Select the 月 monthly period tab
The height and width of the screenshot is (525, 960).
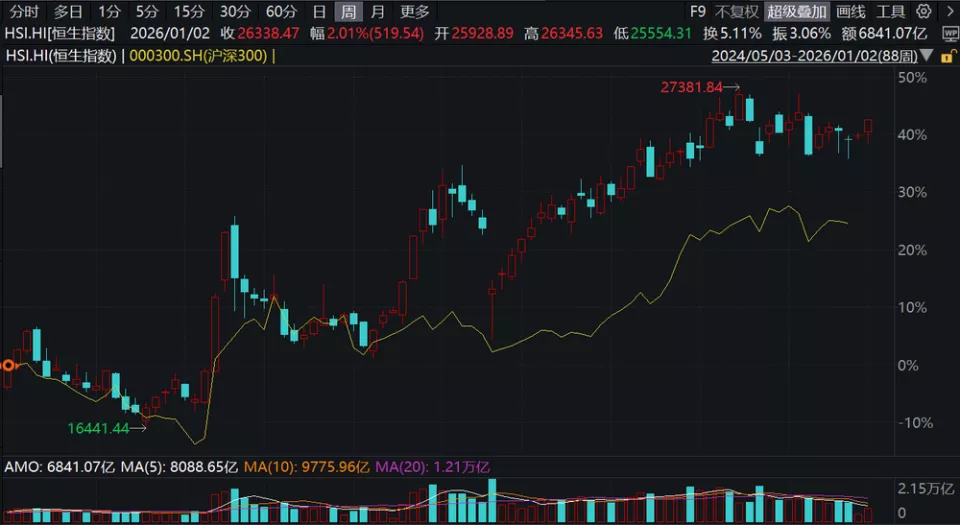(377, 12)
